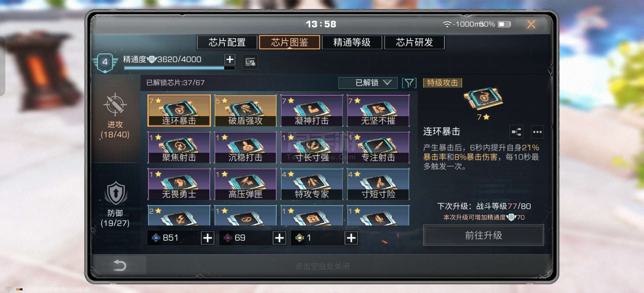The width and height of the screenshot is (644, 293).
Task: Add purple chip currency next to 69
Action: (x=279, y=238)
